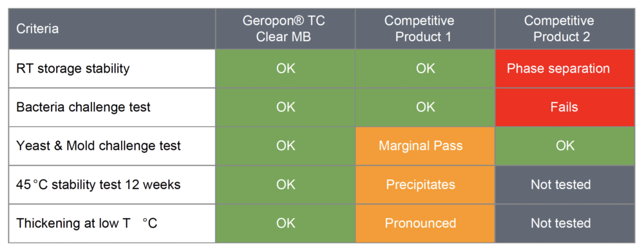Click the 45 °C stability test 12 weeks label

coord(111,185)
